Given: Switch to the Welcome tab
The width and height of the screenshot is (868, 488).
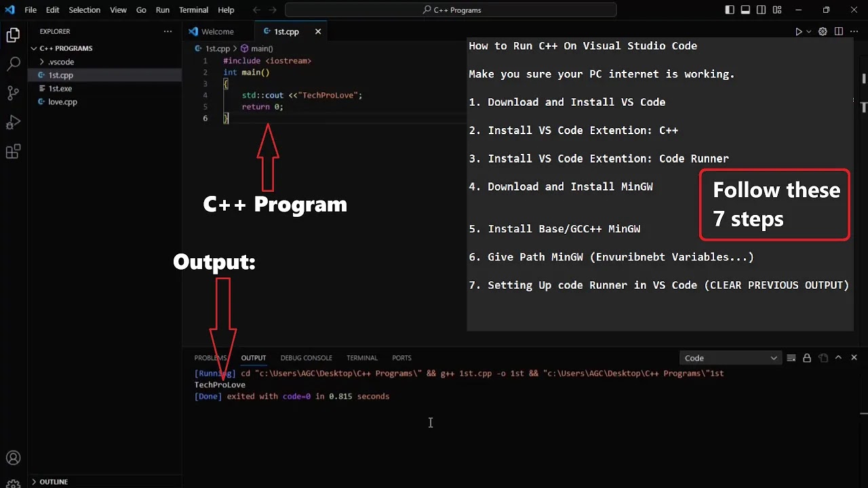Looking at the screenshot, I should pos(217,32).
